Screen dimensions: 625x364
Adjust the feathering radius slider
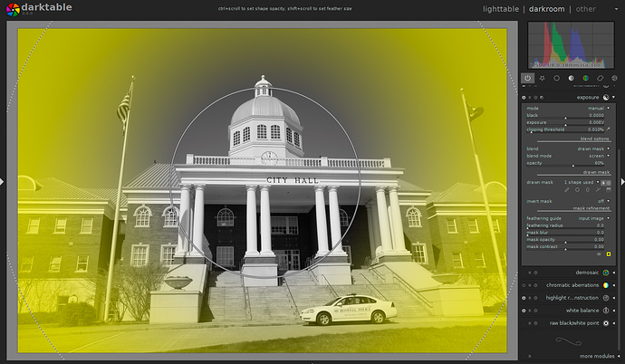565,225
